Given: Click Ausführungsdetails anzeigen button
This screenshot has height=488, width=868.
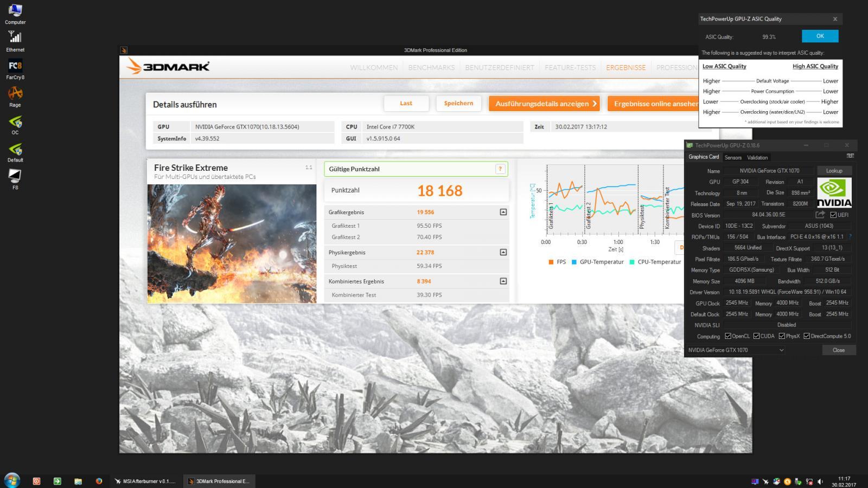Looking at the screenshot, I should (x=544, y=104).
